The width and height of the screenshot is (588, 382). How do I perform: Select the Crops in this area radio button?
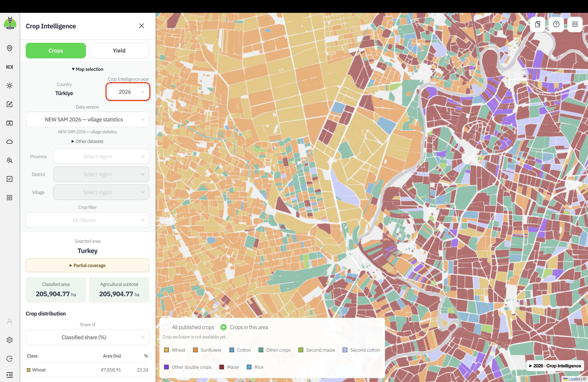click(x=224, y=327)
